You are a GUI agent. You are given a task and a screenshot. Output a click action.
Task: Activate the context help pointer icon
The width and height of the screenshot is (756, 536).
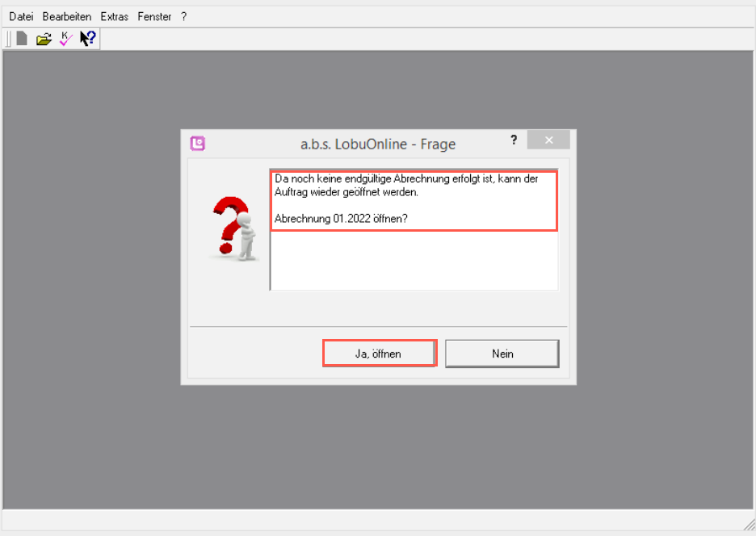(x=87, y=38)
